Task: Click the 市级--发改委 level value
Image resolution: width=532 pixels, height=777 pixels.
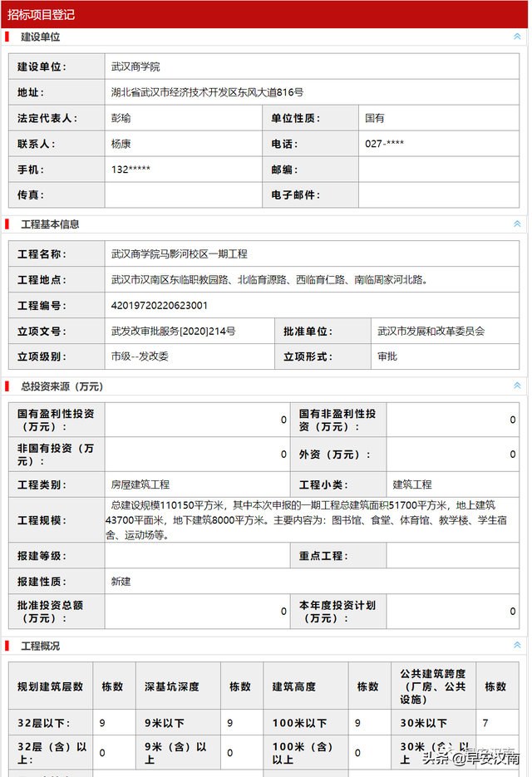Action: (140, 357)
